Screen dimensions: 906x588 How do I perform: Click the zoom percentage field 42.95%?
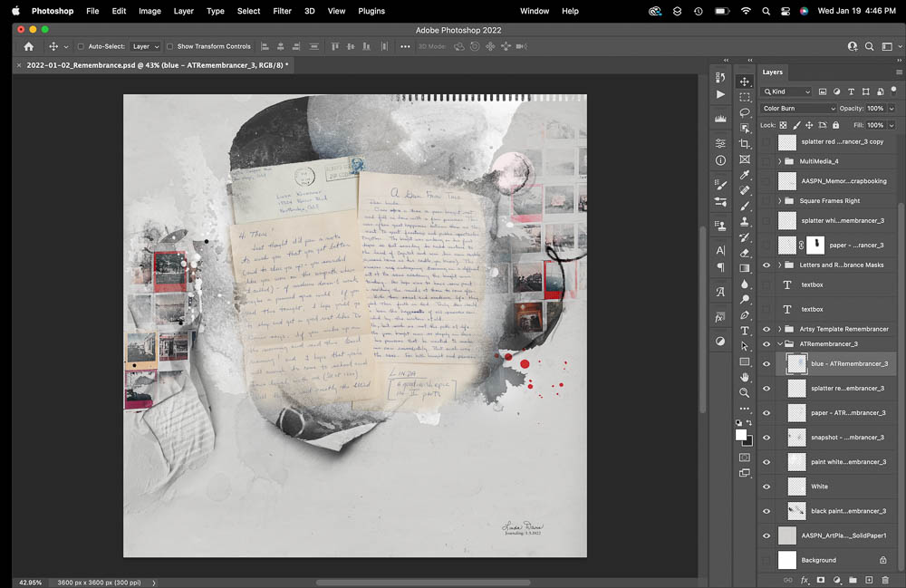pos(31,583)
